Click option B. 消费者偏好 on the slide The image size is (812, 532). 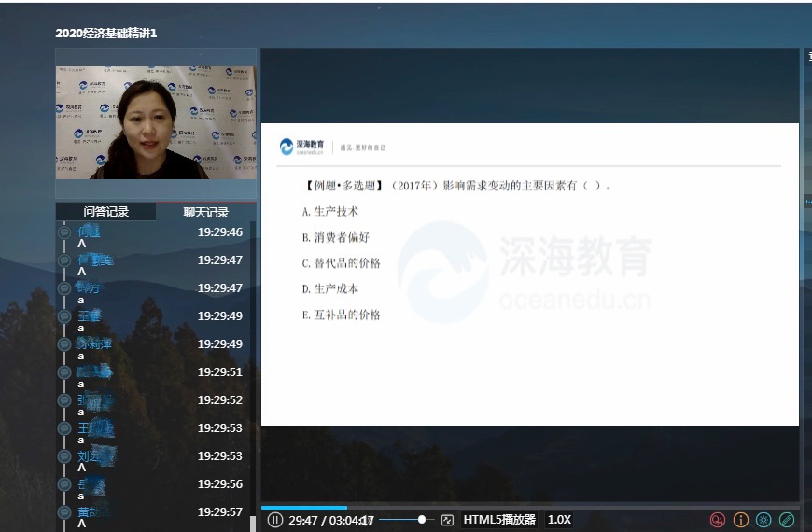pos(336,237)
